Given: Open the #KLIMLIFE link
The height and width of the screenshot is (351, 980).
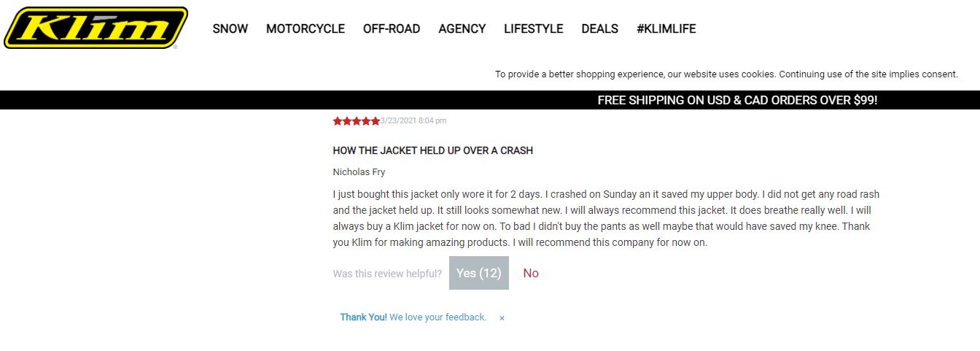Looking at the screenshot, I should pyautogui.click(x=666, y=29).
